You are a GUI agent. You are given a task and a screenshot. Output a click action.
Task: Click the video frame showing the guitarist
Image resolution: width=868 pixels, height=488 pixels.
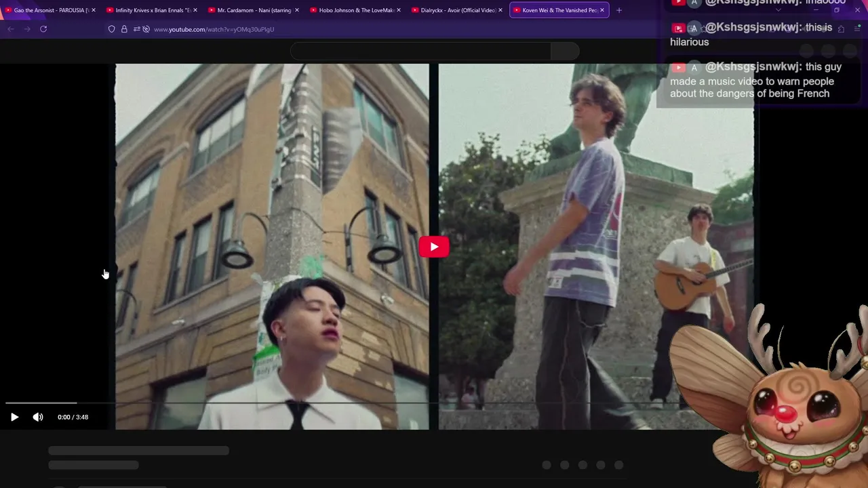(596, 247)
